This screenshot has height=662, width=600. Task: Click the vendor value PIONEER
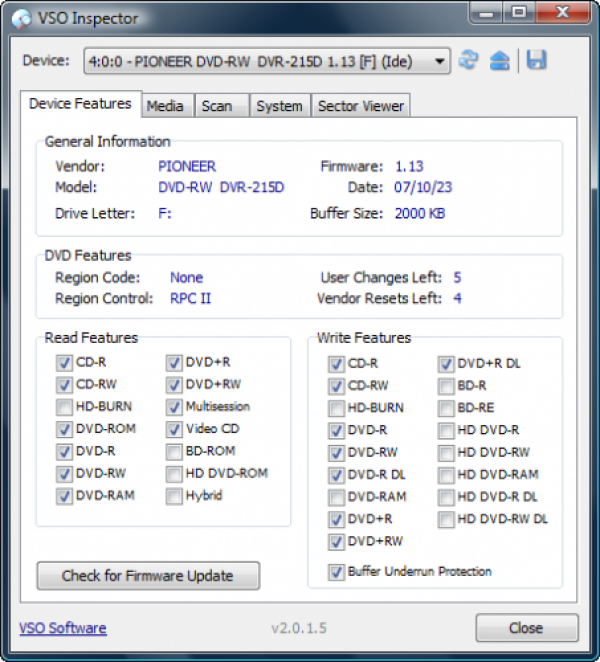tap(187, 166)
